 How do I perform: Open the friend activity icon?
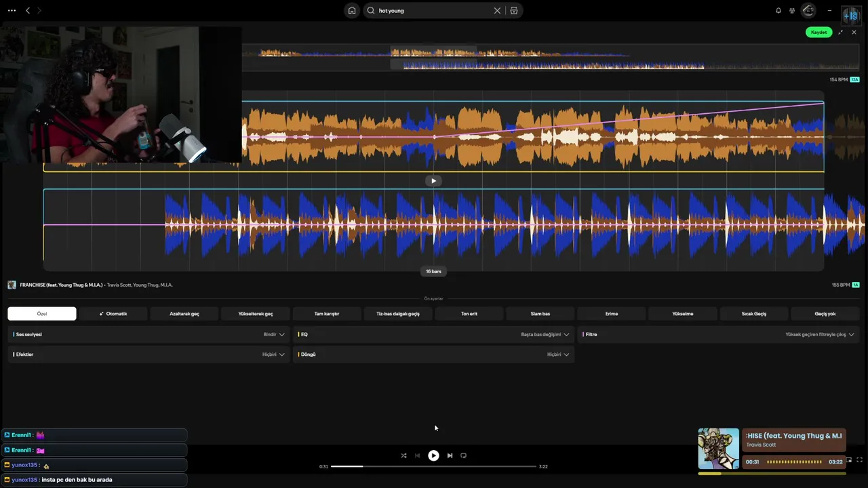point(791,11)
